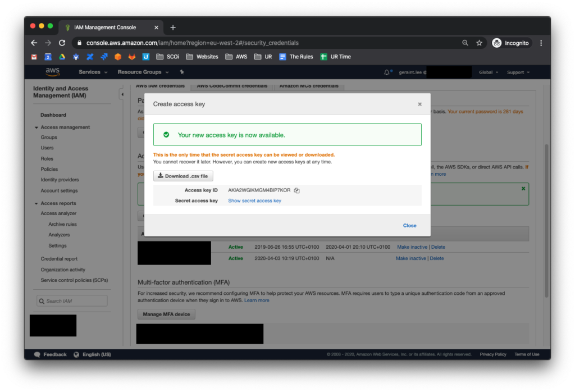Make inactive the key created 2019-06-26

point(412,247)
